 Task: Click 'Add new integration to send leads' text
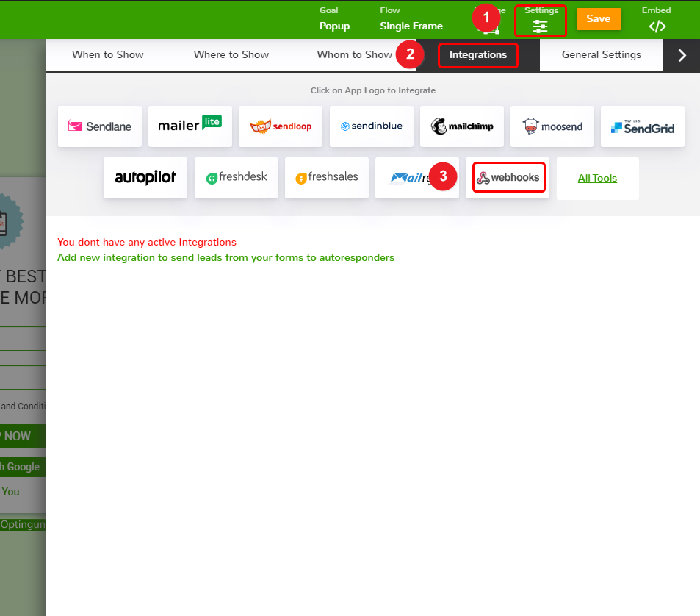point(226,258)
